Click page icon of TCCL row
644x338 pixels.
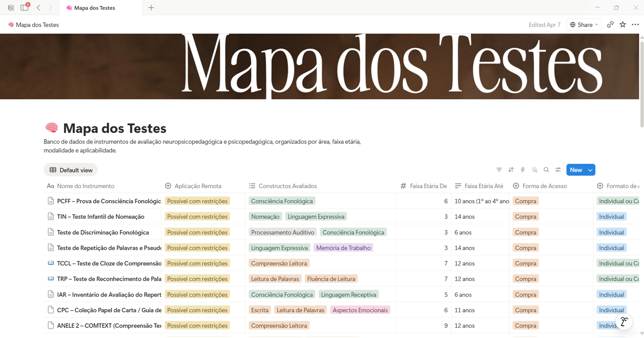51,263
